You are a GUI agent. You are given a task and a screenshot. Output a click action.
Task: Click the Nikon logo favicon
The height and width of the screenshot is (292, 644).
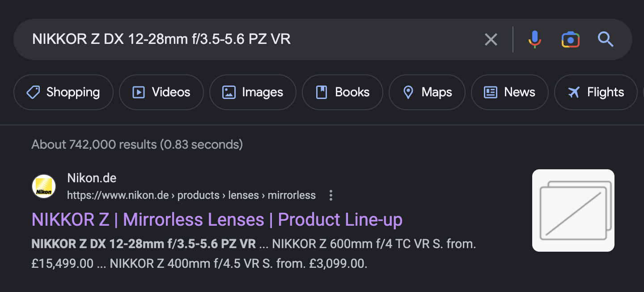[44, 186]
